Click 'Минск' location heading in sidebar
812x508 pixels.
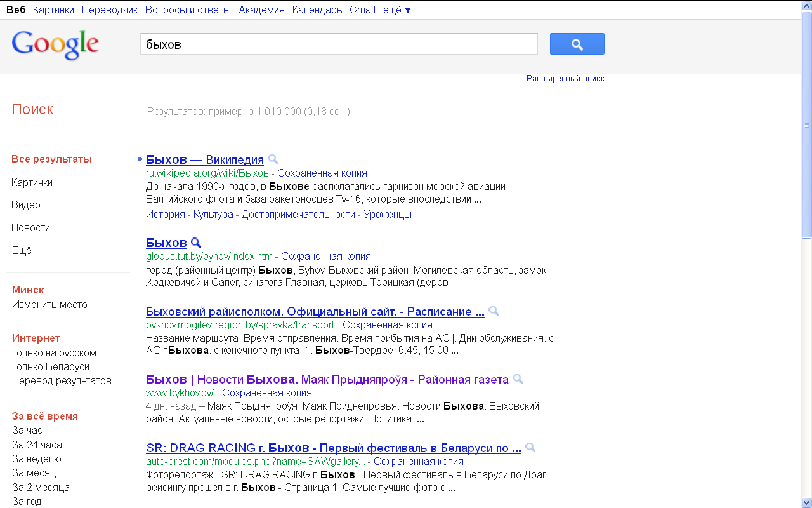[x=28, y=290]
